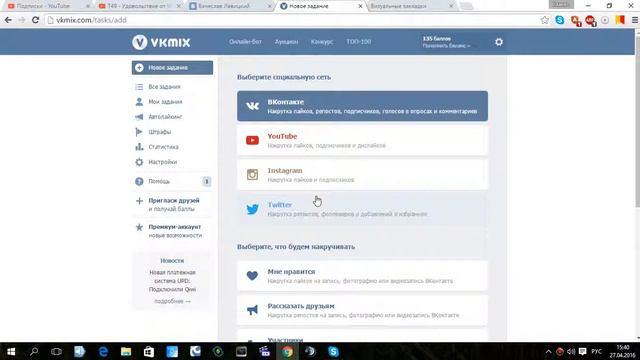Image resolution: width=640 pixels, height=360 pixels.
Task: Switch input language via РУС indicator
Action: [x=596, y=351]
